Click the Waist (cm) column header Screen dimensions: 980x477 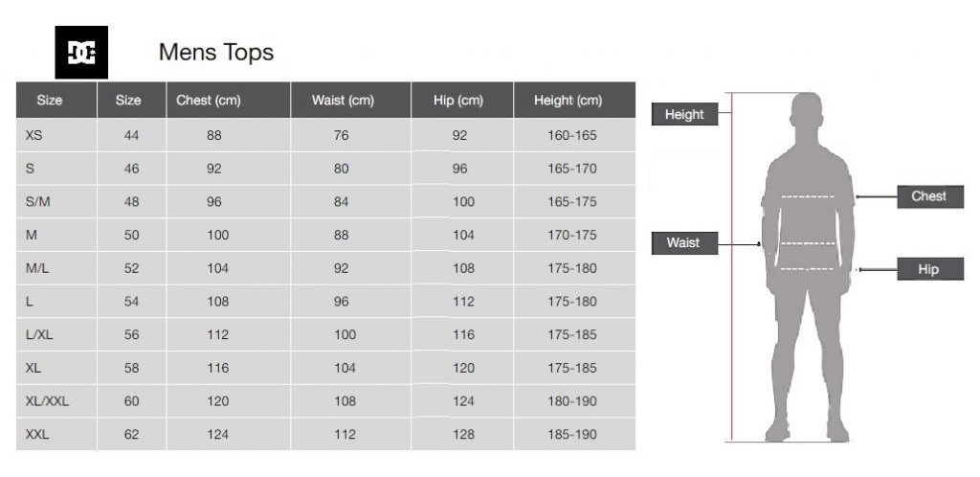pos(343,100)
